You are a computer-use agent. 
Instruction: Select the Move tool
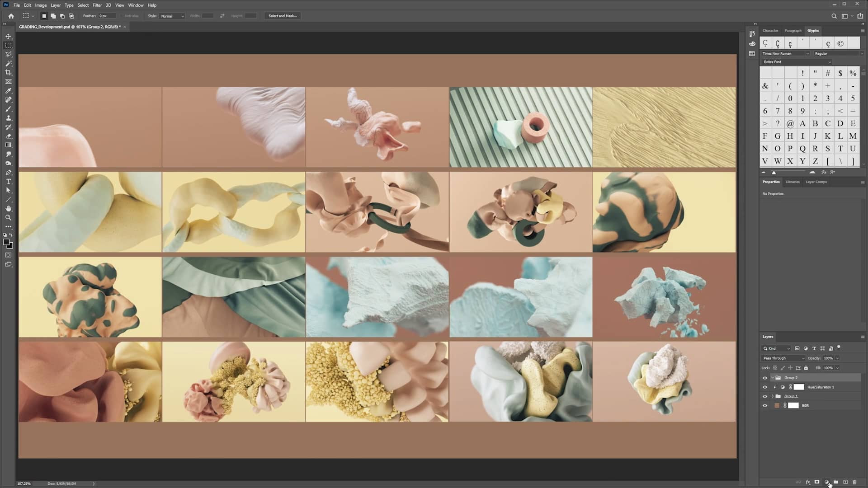coord(8,36)
